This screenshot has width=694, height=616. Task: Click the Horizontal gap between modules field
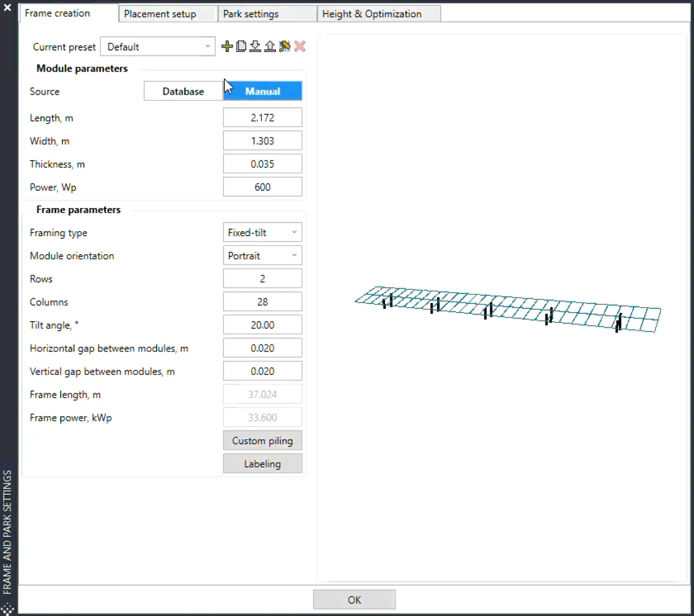(x=262, y=348)
